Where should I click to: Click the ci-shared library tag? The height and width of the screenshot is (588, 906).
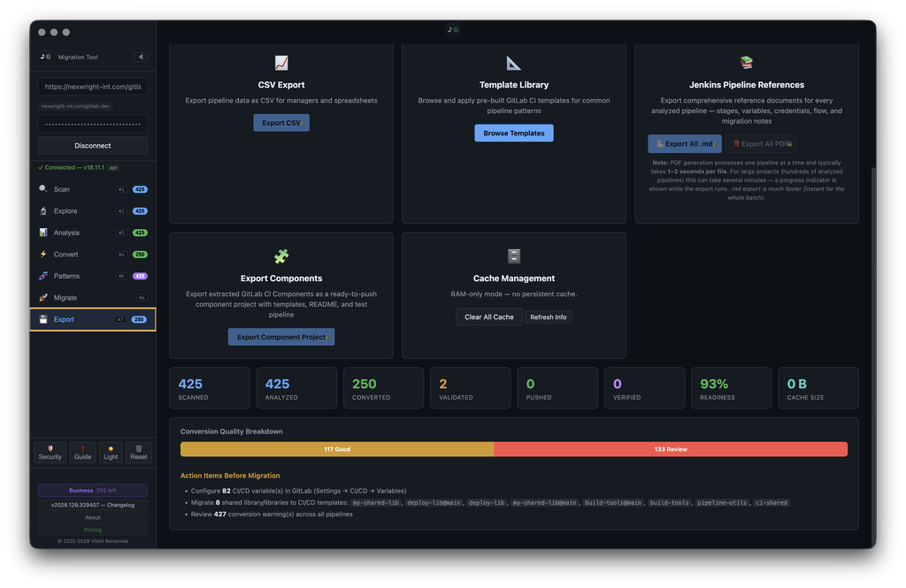(772, 502)
